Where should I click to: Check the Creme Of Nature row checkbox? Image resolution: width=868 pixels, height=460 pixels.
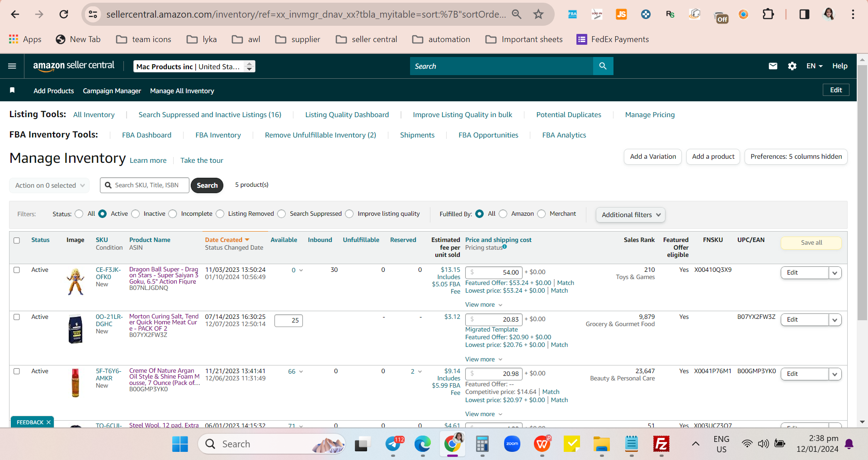pyautogui.click(x=17, y=371)
